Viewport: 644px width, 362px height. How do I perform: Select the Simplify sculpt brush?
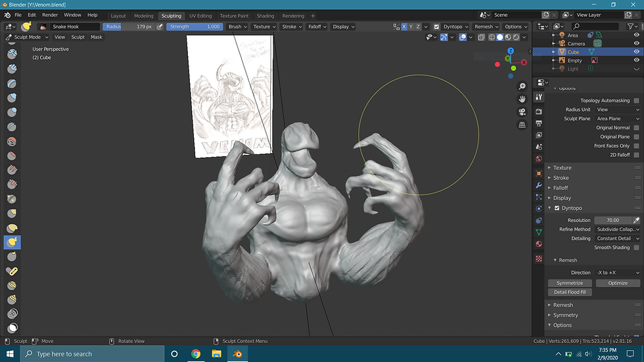pyautogui.click(x=12, y=314)
